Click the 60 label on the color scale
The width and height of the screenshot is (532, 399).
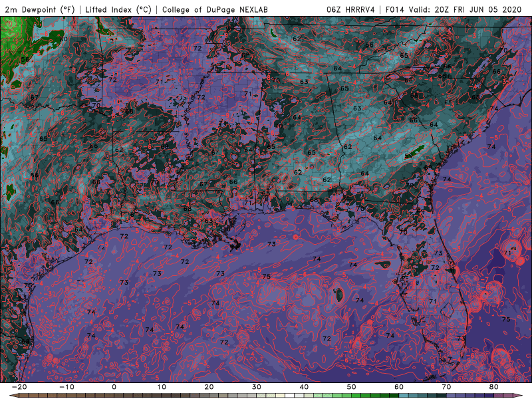click(399, 387)
